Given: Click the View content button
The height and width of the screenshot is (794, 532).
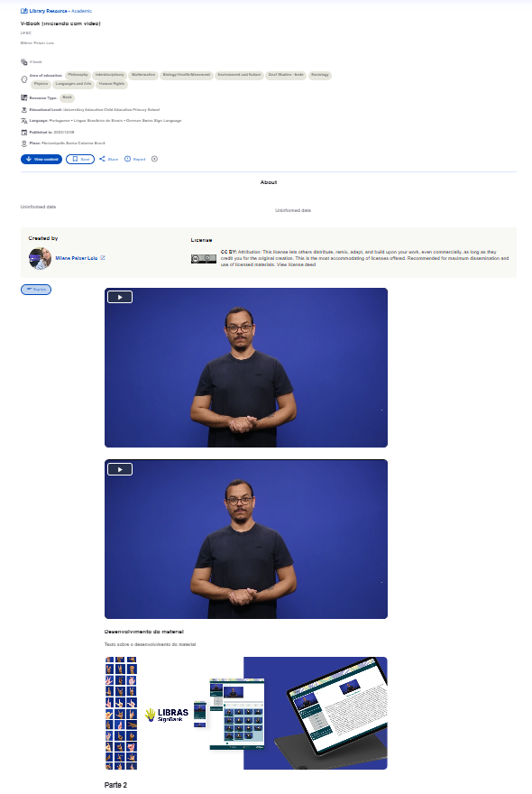Looking at the screenshot, I should (x=41, y=159).
